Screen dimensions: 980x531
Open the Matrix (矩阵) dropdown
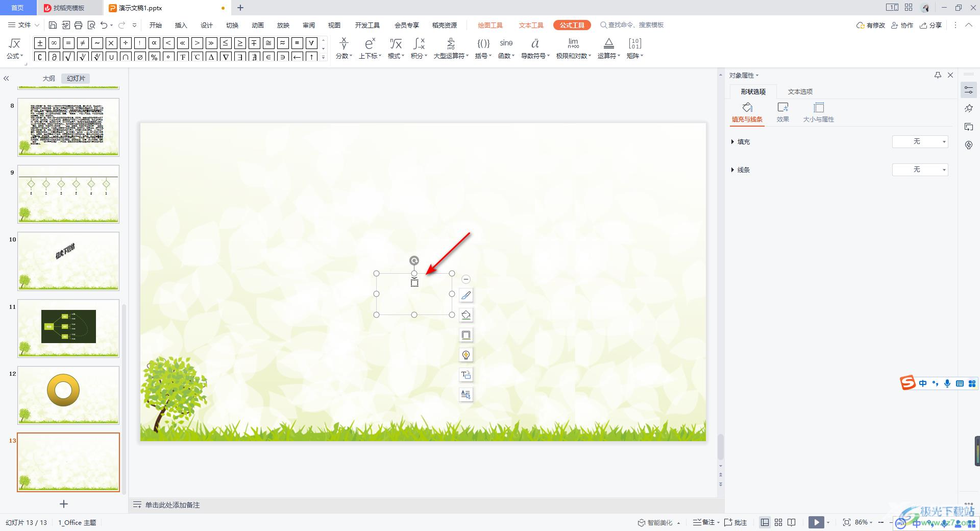[634, 49]
